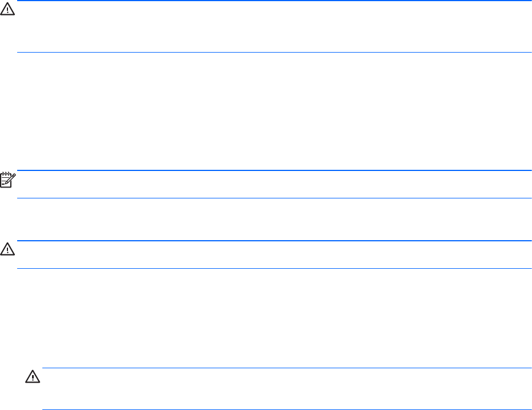Viewport: 532px width, 410px height.
Task: Click the blue rule above the caution icon
Action: 273,241
